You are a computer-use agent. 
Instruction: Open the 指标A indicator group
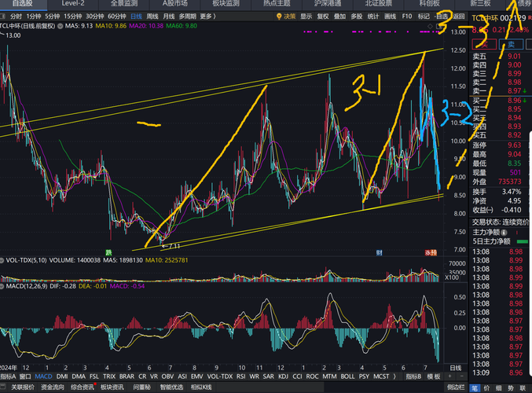point(8,376)
